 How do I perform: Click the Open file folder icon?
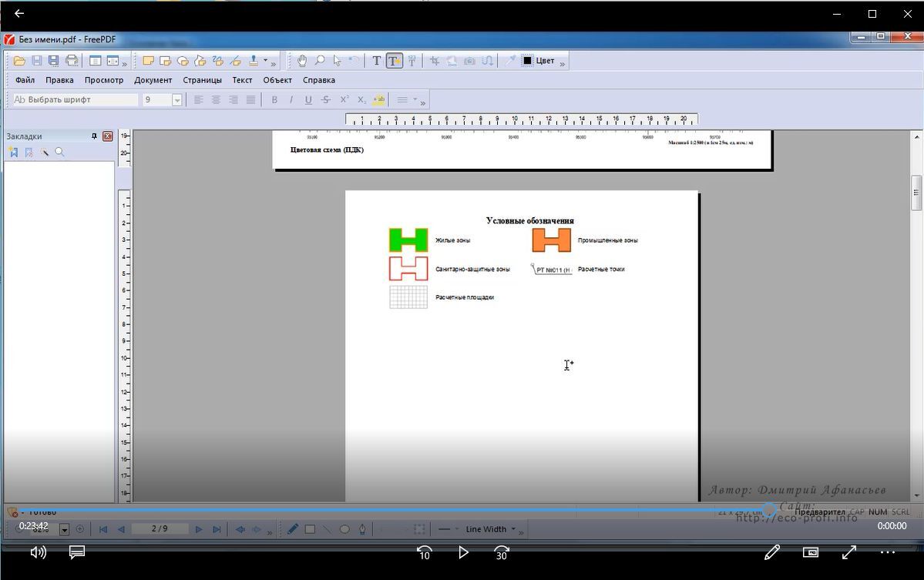point(20,61)
